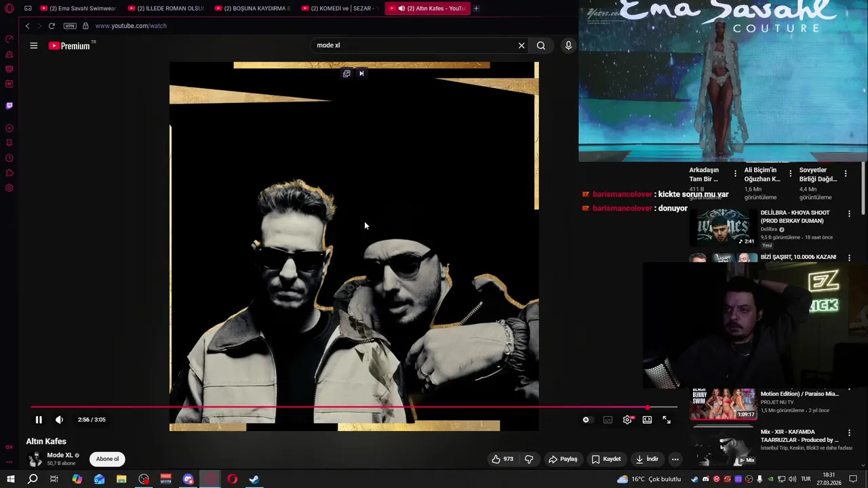The height and width of the screenshot is (488, 868).
Task: Open the Windows Start menu
Action: pos(10,479)
